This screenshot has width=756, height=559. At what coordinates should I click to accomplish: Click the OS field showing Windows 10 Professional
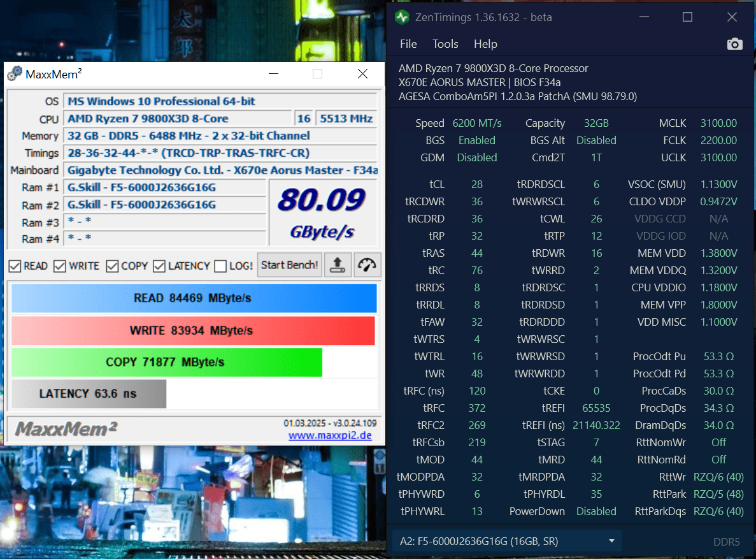click(220, 101)
